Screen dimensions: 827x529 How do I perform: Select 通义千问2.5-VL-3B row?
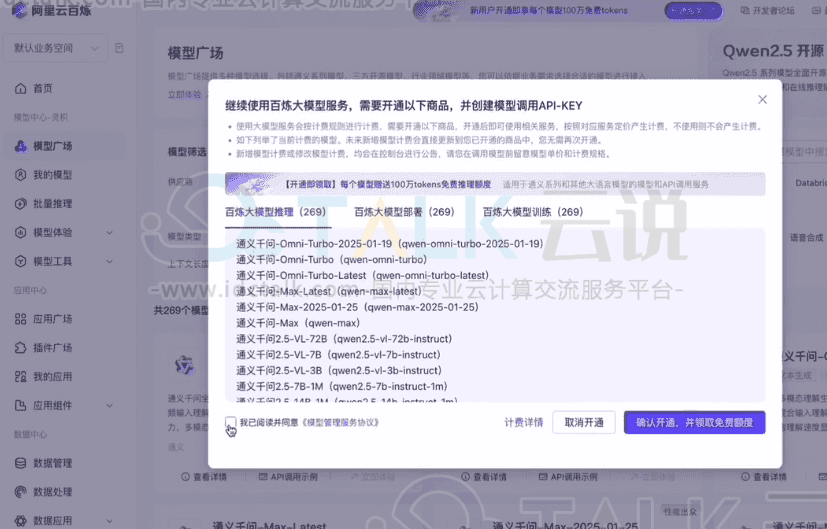pyautogui.click(x=339, y=370)
